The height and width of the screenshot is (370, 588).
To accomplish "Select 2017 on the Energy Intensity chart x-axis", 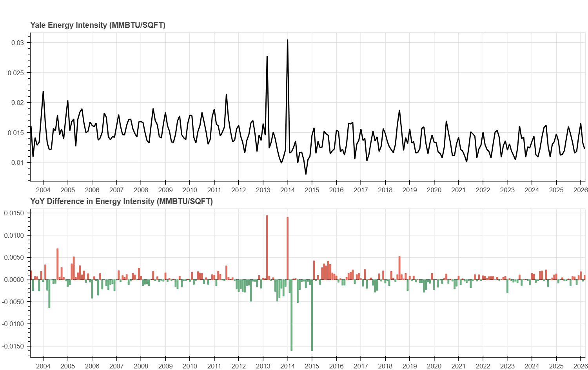I will point(361,190).
